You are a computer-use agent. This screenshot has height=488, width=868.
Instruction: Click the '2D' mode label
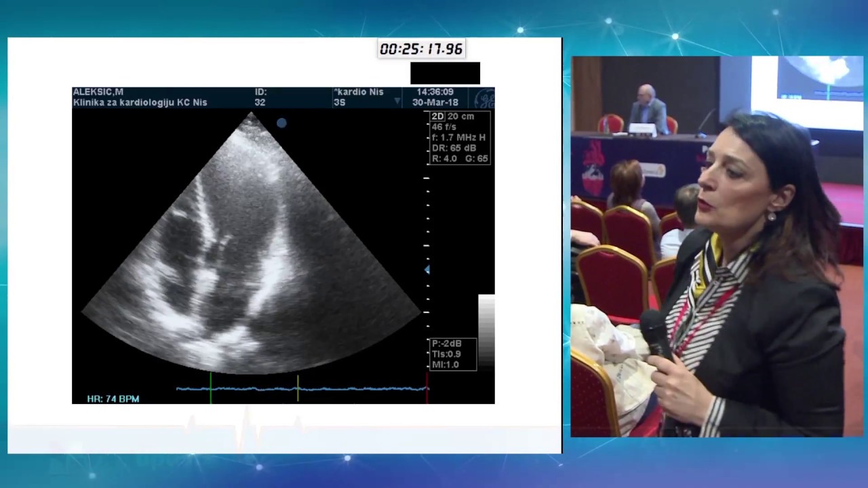pyautogui.click(x=438, y=117)
